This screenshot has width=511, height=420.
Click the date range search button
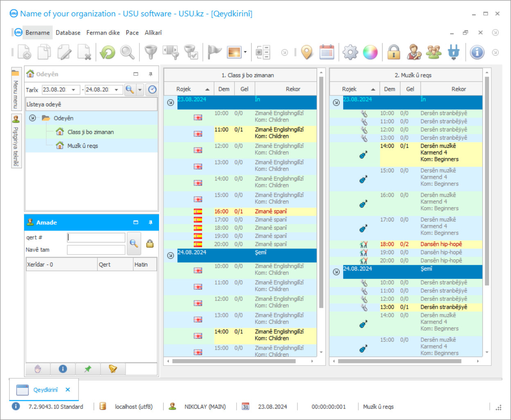tap(130, 90)
